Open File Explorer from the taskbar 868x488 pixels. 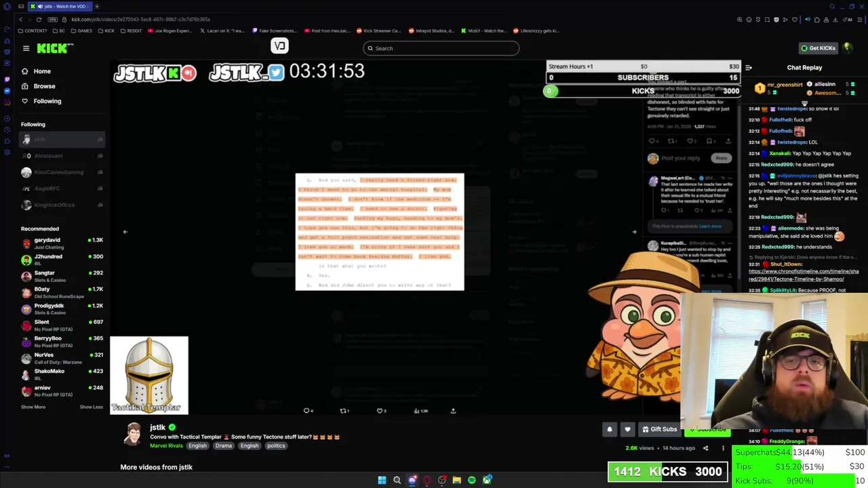(x=456, y=480)
